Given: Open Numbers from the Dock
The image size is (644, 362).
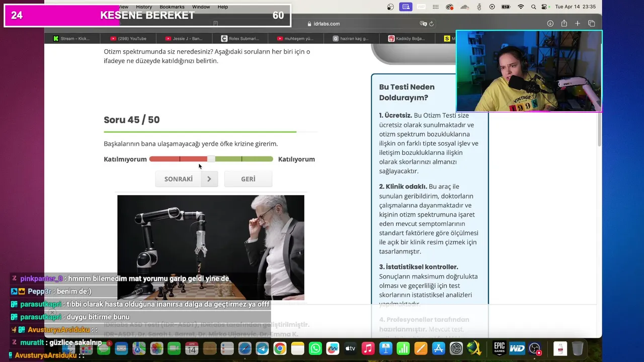Looking at the screenshot, I should point(403,348).
